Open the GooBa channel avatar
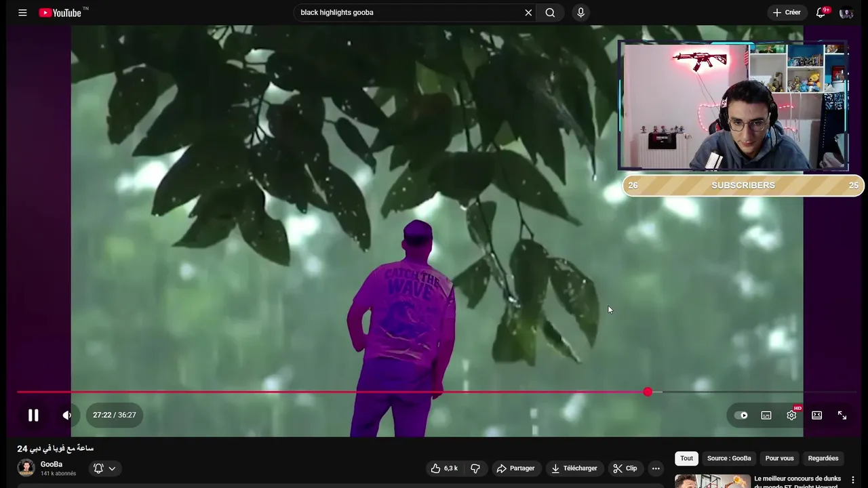The width and height of the screenshot is (868, 488). 26,468
